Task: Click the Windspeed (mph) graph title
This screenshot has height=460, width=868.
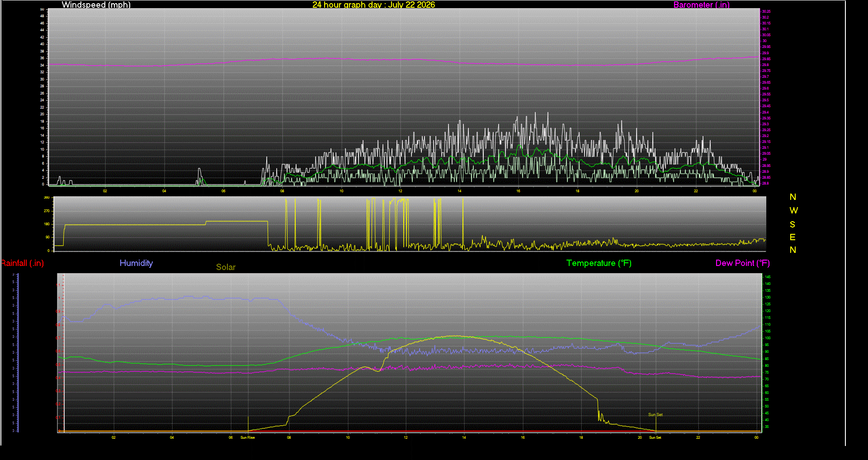Action: coord(96,5)
